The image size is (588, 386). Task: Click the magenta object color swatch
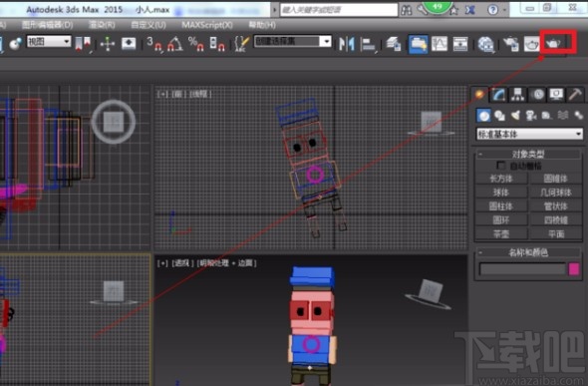574,269
